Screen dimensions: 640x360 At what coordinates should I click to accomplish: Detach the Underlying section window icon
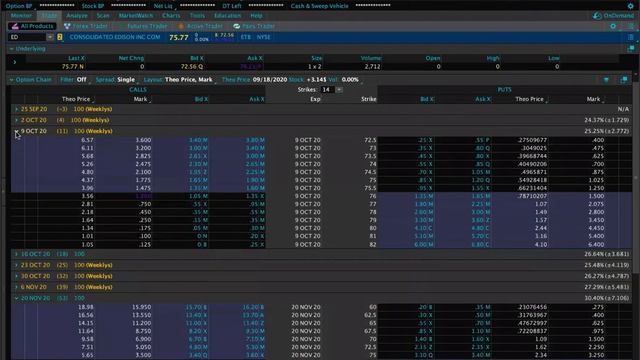pos(631,49)
